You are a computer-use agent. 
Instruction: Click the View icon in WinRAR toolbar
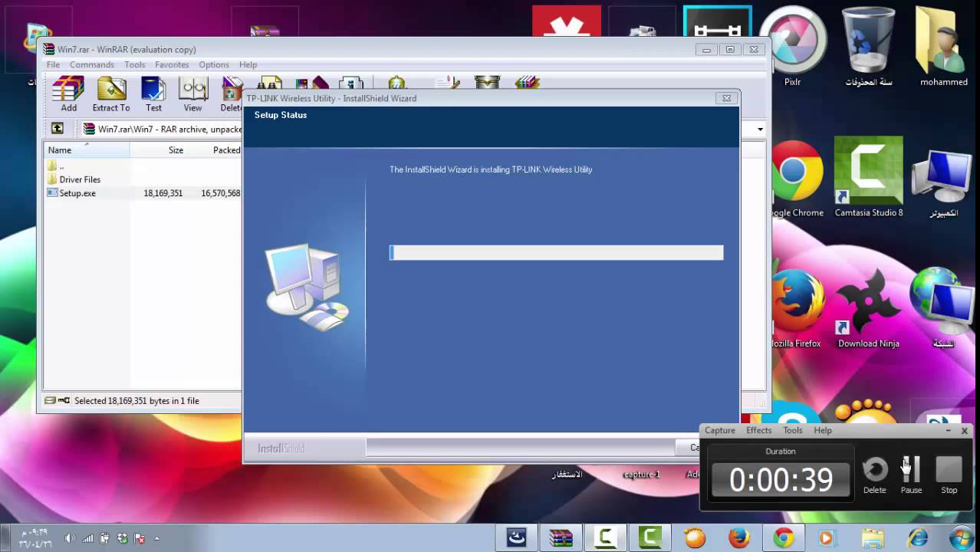point(192,95)
